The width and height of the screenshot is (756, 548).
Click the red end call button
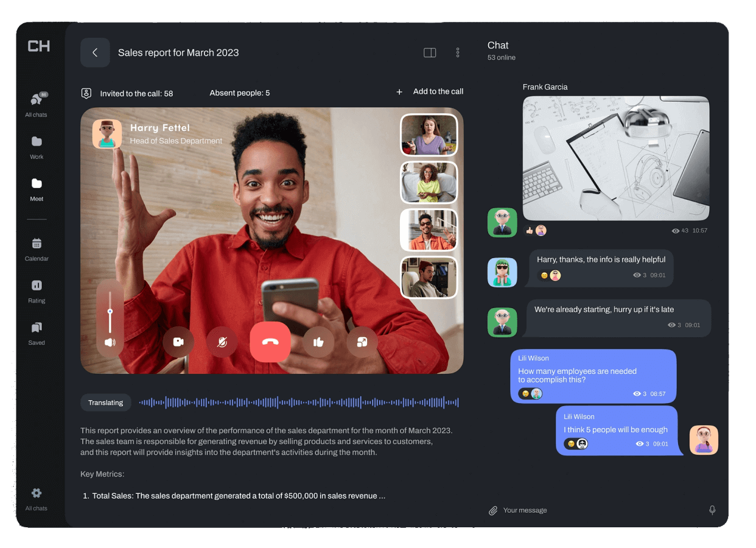point(270,342)
